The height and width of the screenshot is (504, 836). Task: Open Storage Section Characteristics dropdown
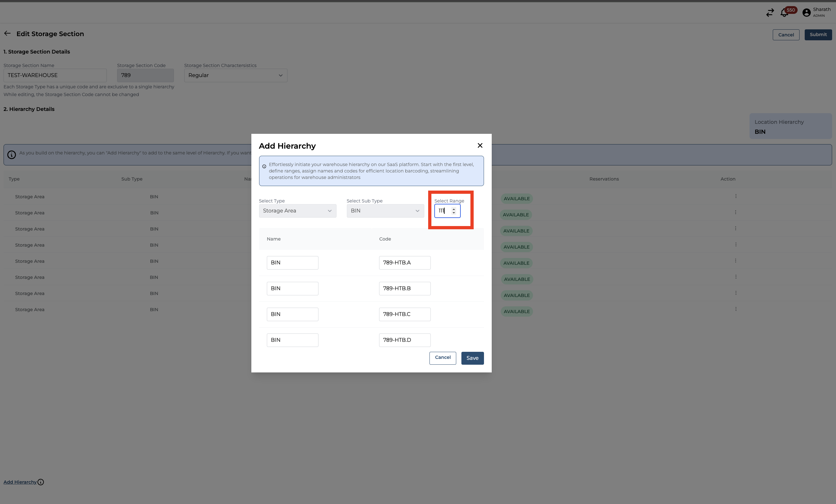click(x=236, y=75)
